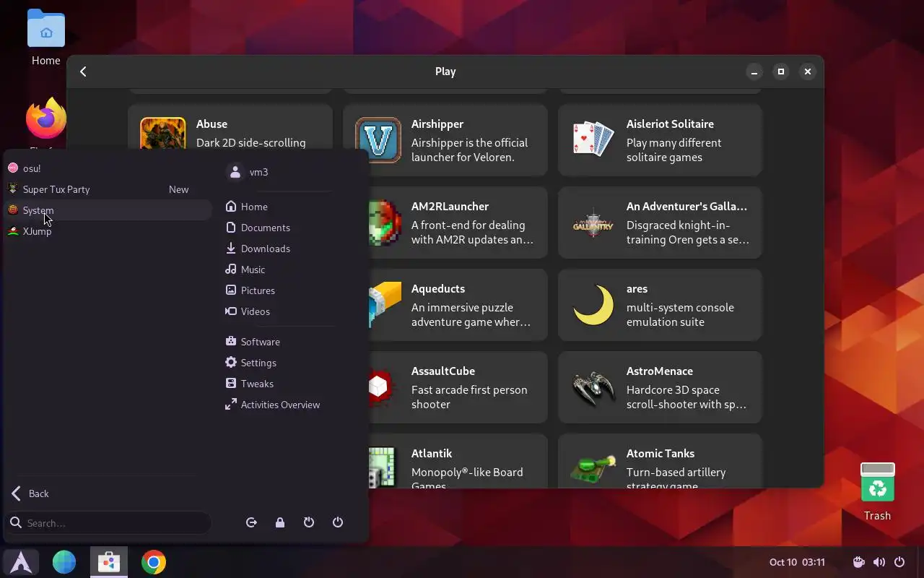Open Settings from the menu shortcuts
The width and height of the screenshot is (924, 578).
pyautogui.click(x=279, y=363)
